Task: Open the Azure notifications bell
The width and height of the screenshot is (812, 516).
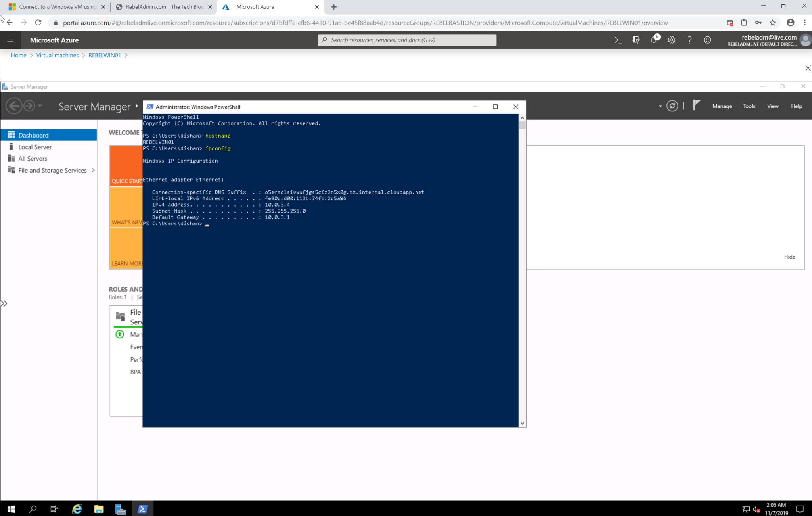Action: tap(653, 40)
